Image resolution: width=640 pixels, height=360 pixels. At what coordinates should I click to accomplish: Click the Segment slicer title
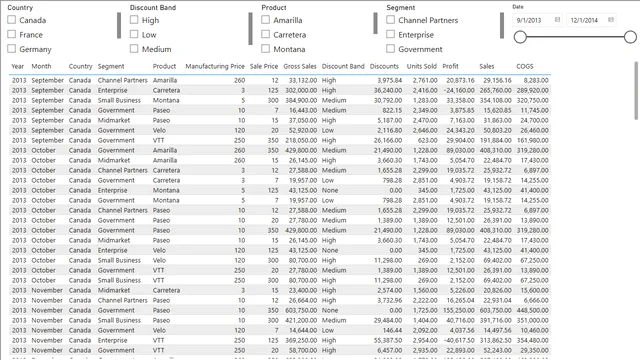[x=400, y=7]
